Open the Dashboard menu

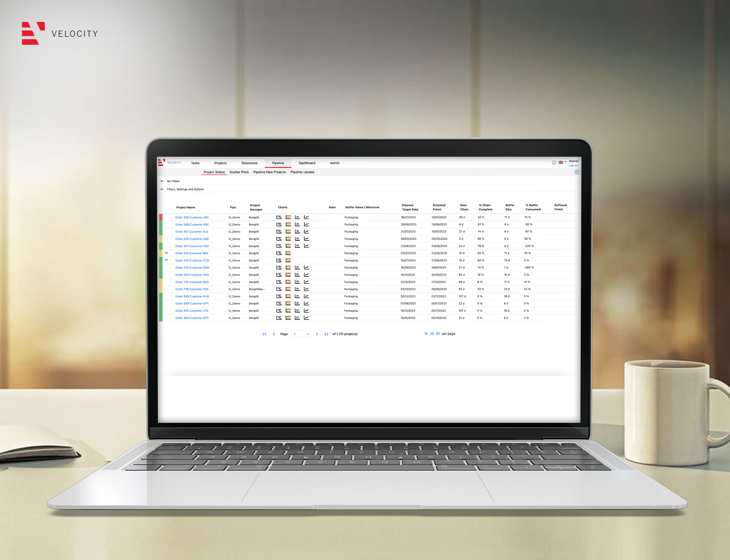[x=307, y=163]
